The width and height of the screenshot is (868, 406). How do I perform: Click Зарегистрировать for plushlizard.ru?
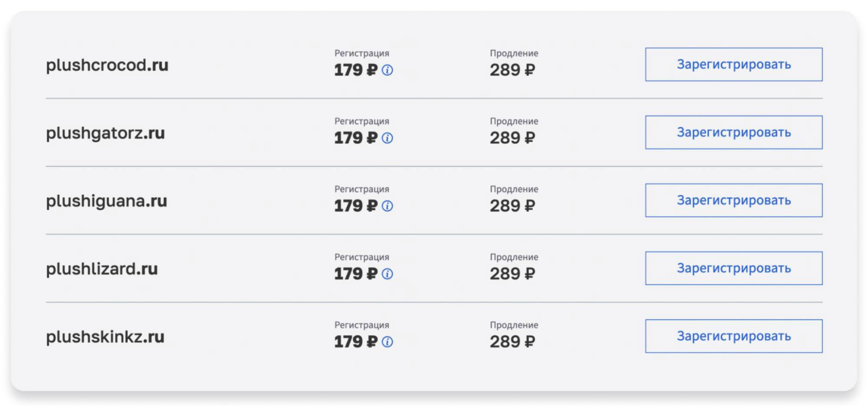coord(734,268)
